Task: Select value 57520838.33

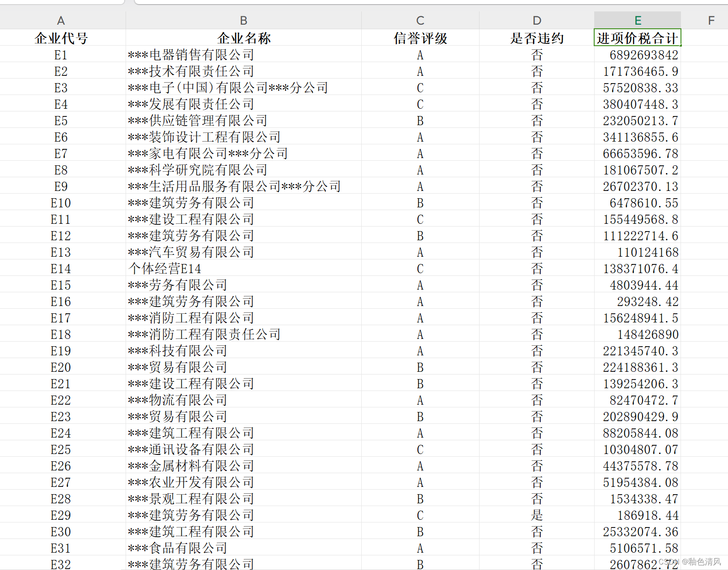Action: click(x=638, y=88)
